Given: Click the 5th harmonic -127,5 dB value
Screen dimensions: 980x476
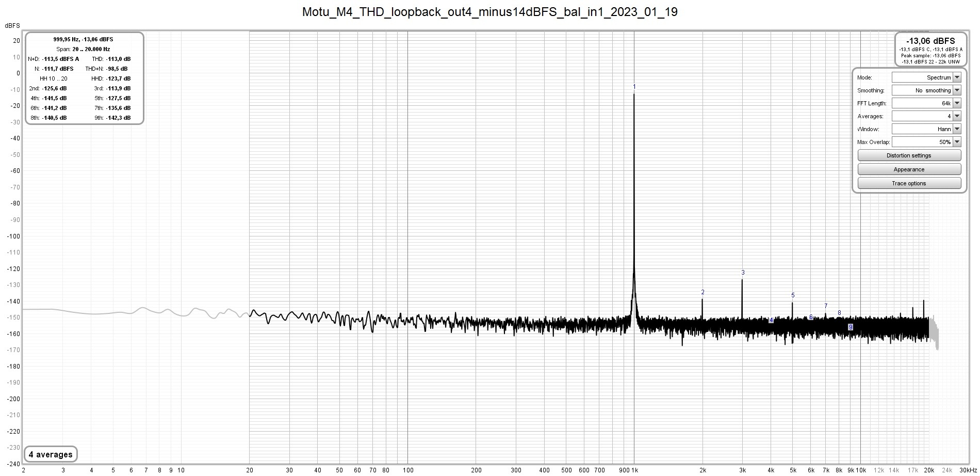Looking at the screenshot, I should (x=118, y=98).
